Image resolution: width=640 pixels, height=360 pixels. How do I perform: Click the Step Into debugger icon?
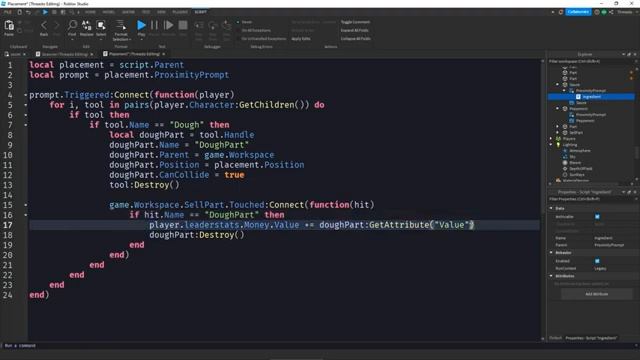click(x=199, y=26)
